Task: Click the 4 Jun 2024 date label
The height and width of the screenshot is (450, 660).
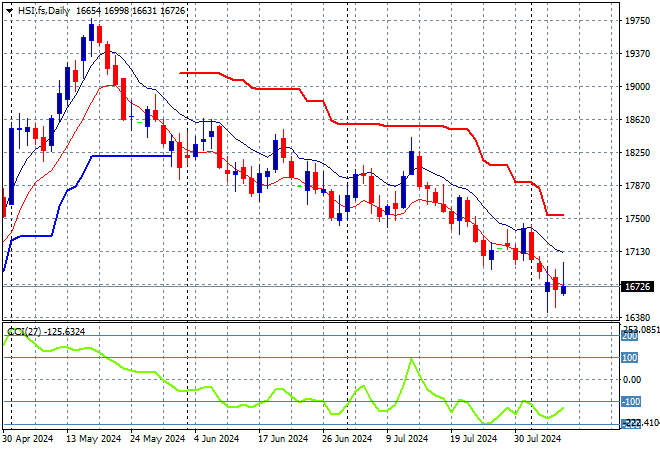Action: [216, 438]
